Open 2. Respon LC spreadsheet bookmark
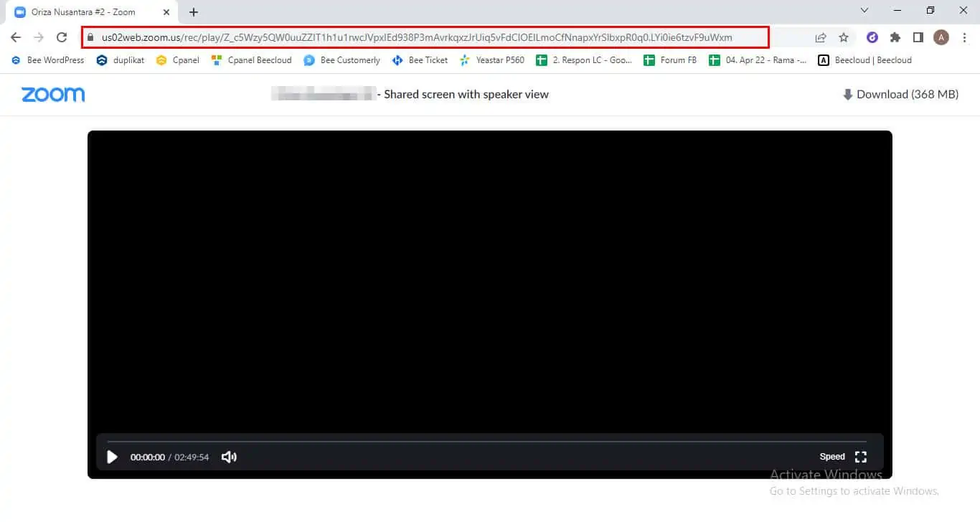 point(584,60)
